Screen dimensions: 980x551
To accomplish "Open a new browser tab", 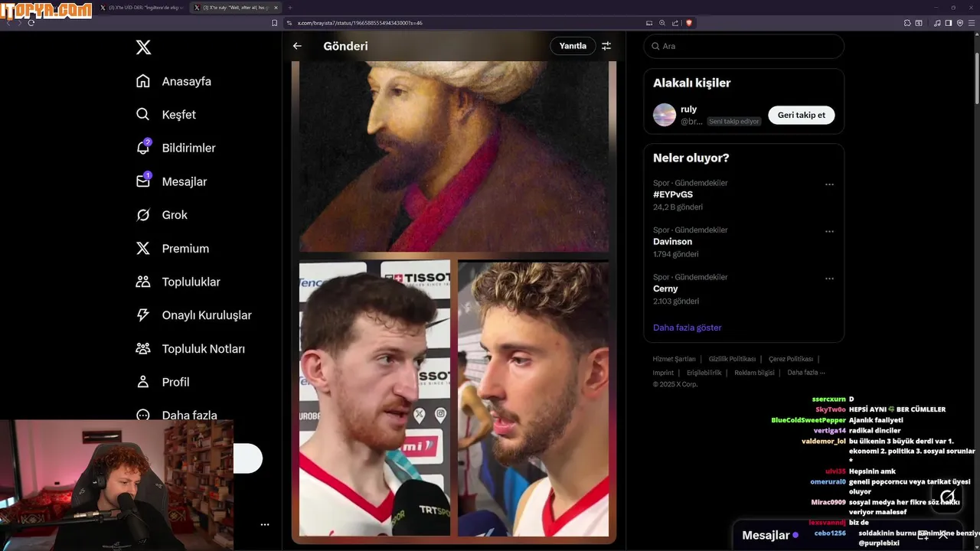I will pos(289,8).
